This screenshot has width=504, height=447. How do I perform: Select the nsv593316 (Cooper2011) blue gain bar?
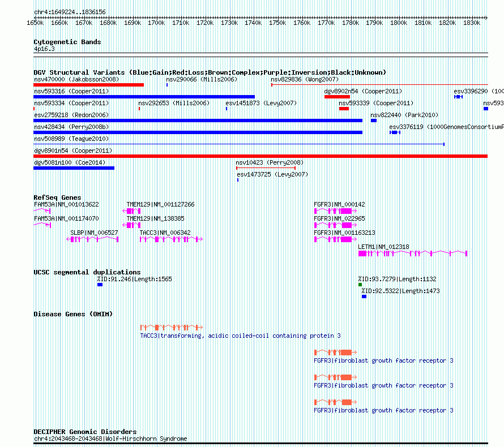144,97
